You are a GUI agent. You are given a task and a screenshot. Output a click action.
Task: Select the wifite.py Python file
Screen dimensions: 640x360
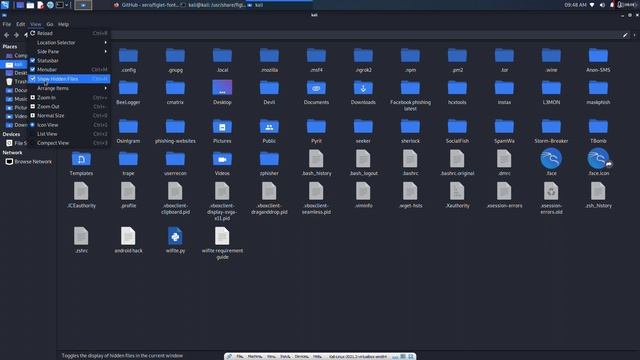click(x=175, y=240)
